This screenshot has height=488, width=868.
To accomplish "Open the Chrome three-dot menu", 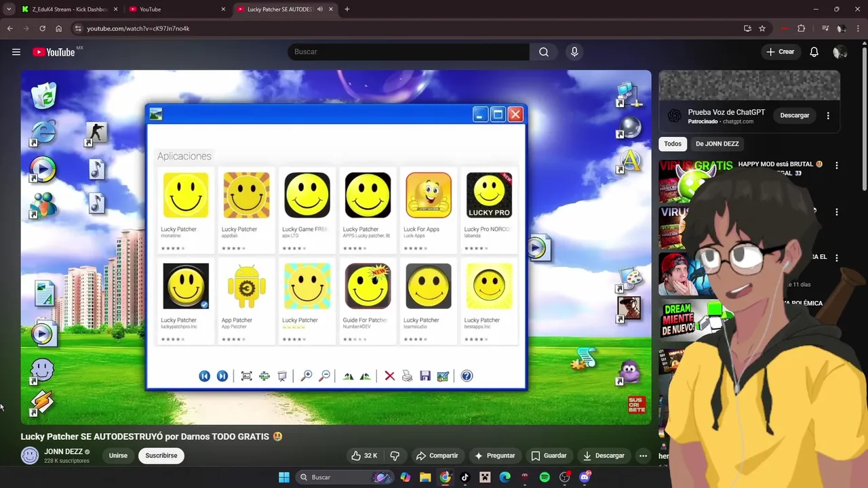I will tap(859, 28).
